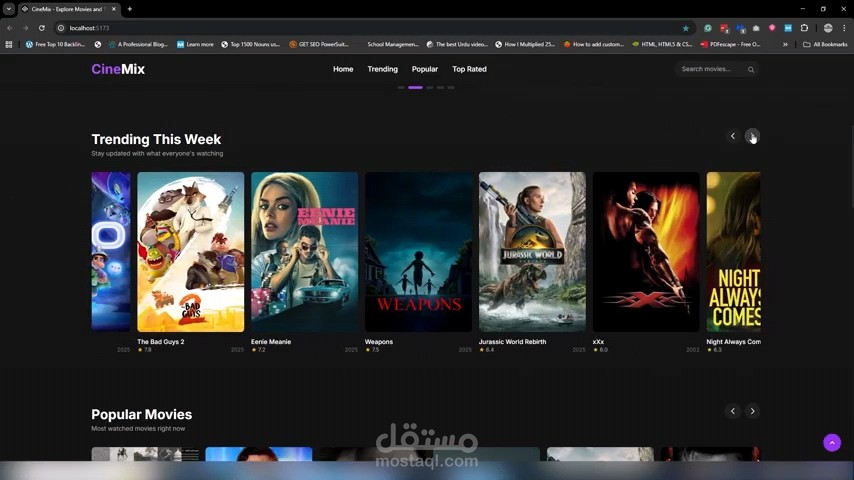Open the xXx movie poster
854x480 pixels.
646,252
